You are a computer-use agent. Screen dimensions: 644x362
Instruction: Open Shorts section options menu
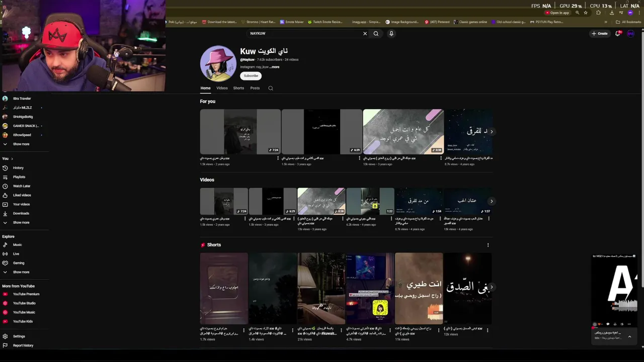[x=488, y=245]
